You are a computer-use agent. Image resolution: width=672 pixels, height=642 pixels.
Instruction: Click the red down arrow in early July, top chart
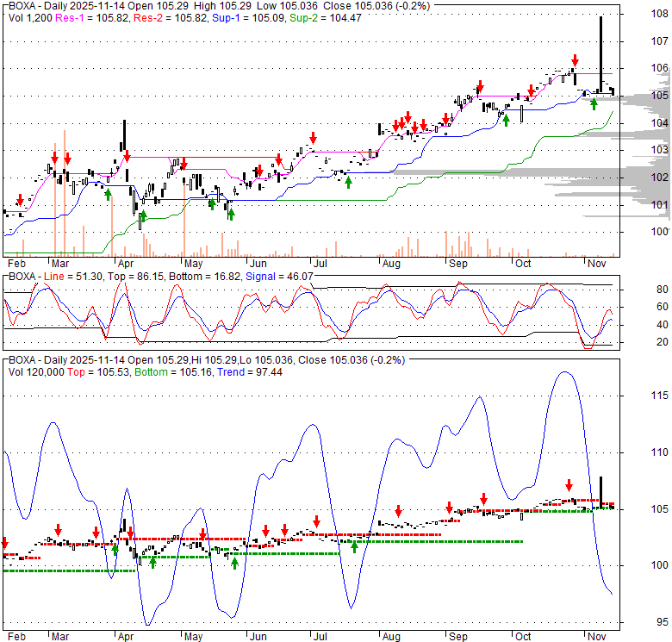314,138
